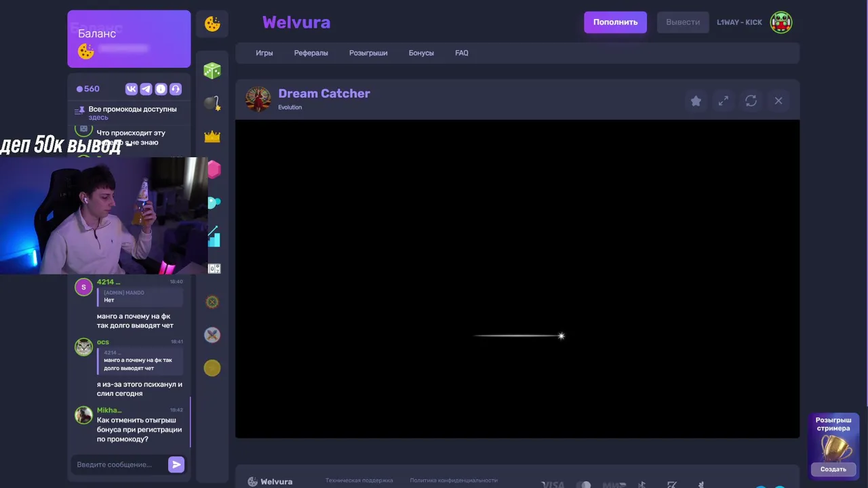Open Техническая поддержка footer link

(x=359, y=481)
